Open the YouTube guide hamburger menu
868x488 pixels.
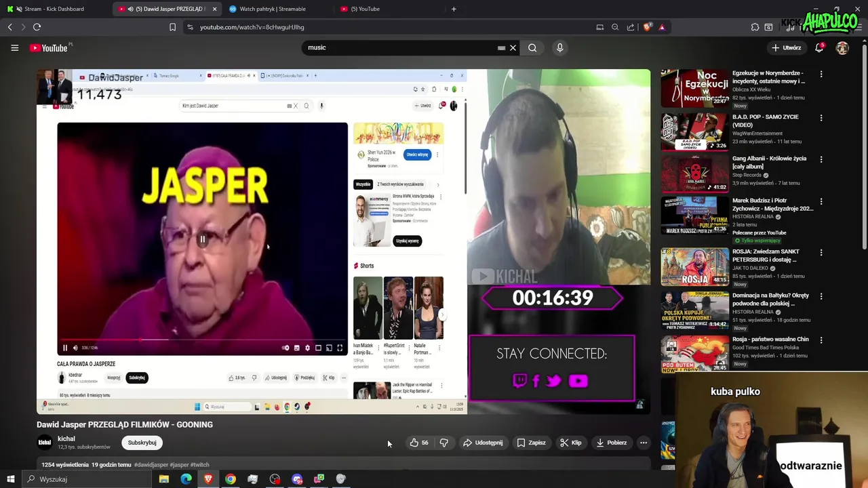tap(14, 47)
